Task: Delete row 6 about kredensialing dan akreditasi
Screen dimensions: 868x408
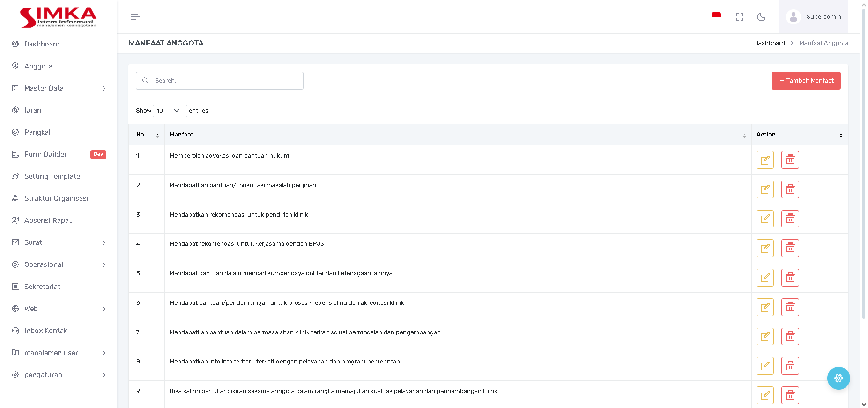Action: 790,307
